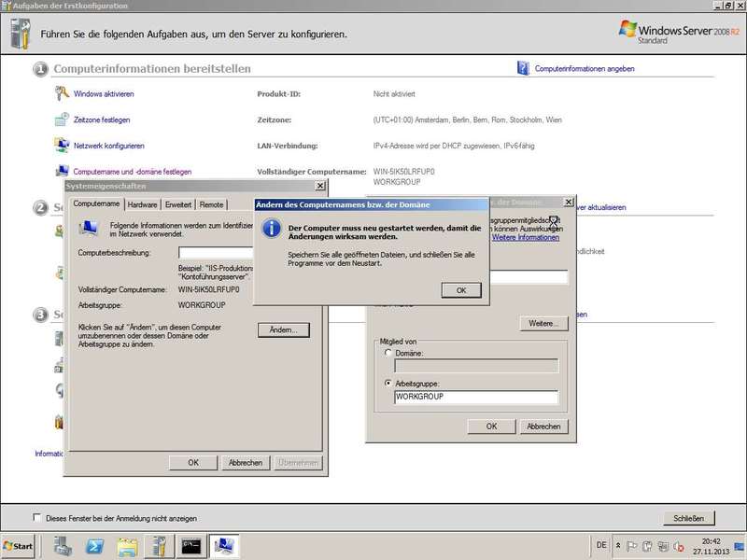Click the Windows aktivieren key icon
The image size is (747, 560).
pos(63,93)
